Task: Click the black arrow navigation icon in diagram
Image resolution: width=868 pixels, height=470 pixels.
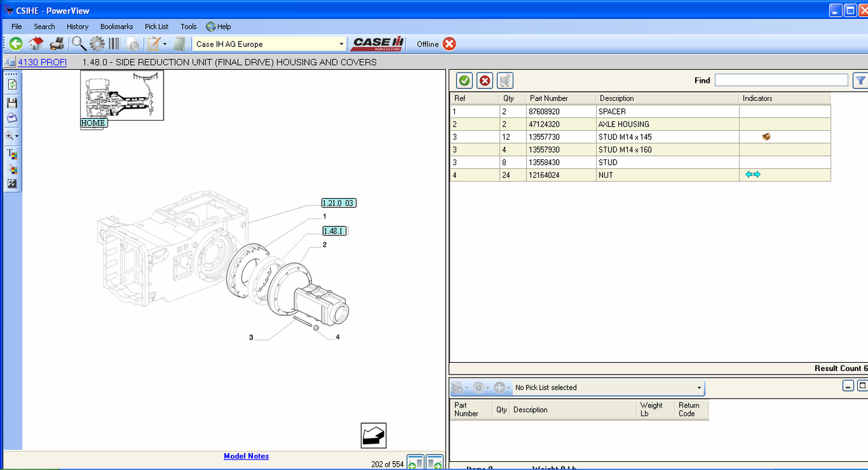Action: [x=374, y=435]
